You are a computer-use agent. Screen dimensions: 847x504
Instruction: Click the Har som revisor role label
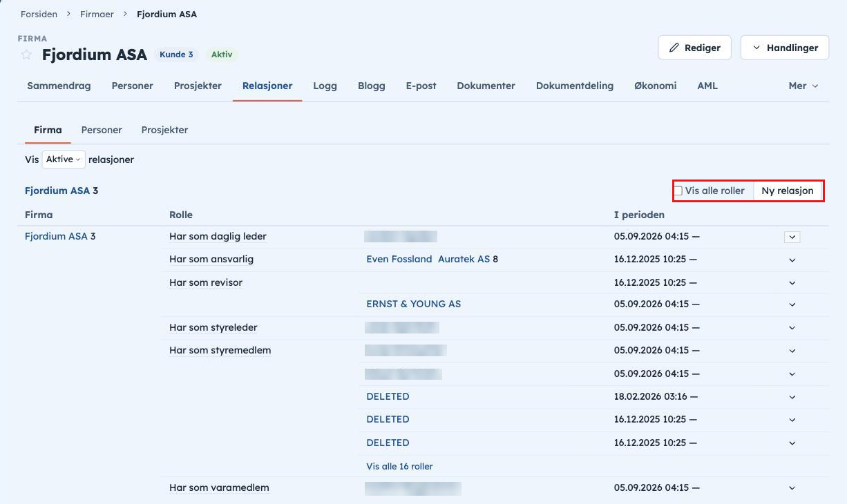(206, 282)
